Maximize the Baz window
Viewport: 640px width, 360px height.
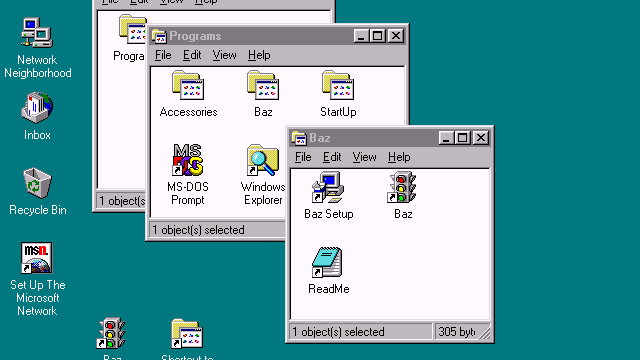463,138
